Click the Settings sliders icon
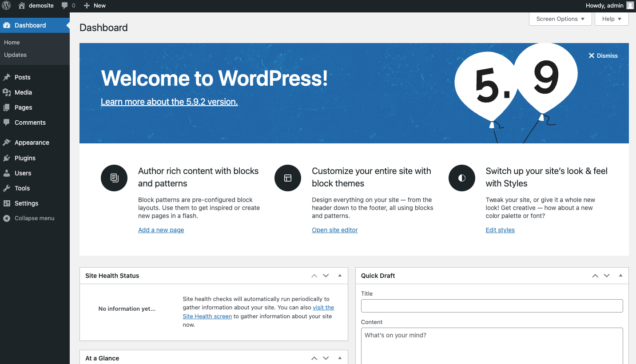The width and height of the screenshot is (636, 364). (x=7, y=203)
